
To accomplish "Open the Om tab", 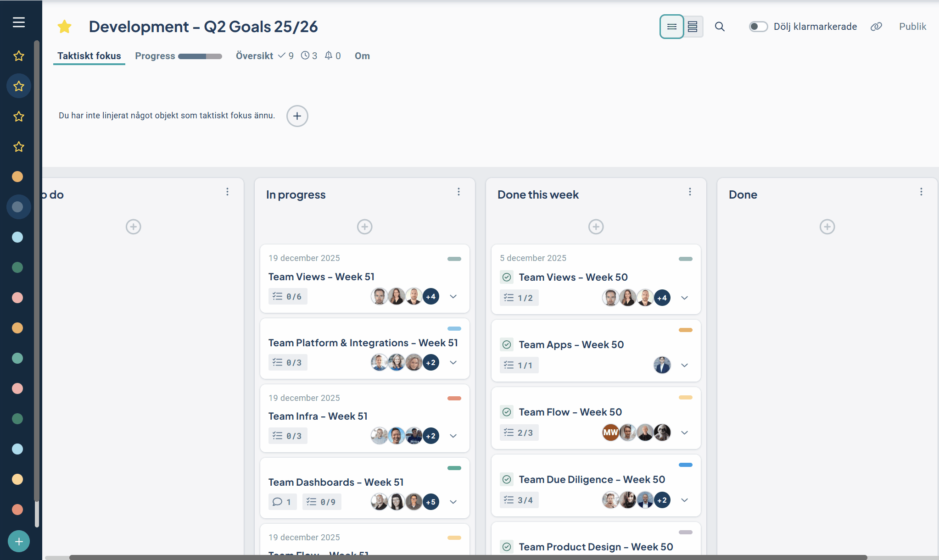I will 362,56.
